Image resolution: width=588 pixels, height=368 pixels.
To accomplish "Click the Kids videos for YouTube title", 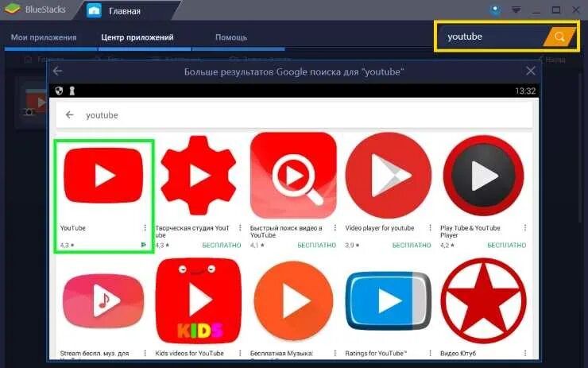I will point(189,354).
